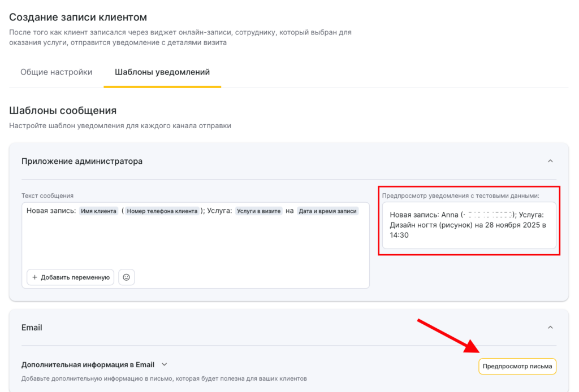Select the "Номер телефона клиента" variable chip
This screenshot has height=392, width=579.
(x=162, y=211)
